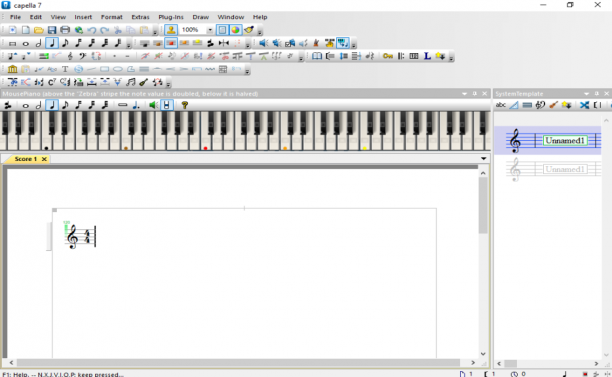Redo the last undone action
Image resolution: width=612 pixels, height=377 pixels.
click(105, 30)
